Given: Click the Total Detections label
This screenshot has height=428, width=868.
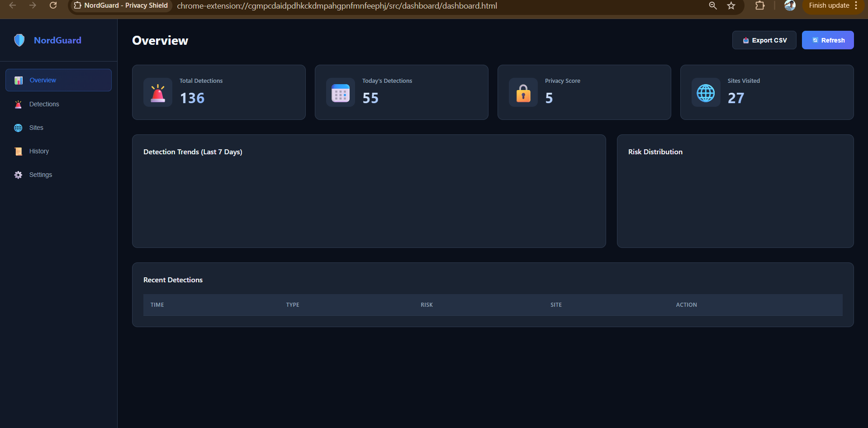Looking at the screenshot, I should (x=201, y=81).
